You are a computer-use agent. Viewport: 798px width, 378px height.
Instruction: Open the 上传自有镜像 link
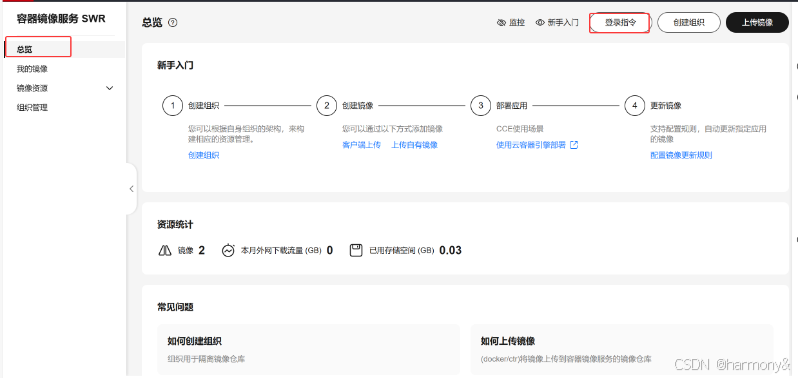pos(414,145)
